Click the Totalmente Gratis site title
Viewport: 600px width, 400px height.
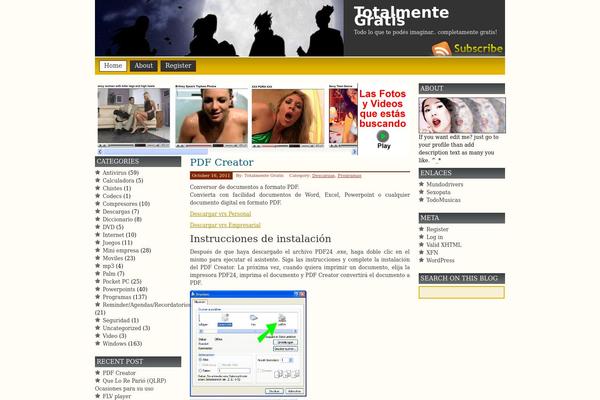(x=401, y=16)
